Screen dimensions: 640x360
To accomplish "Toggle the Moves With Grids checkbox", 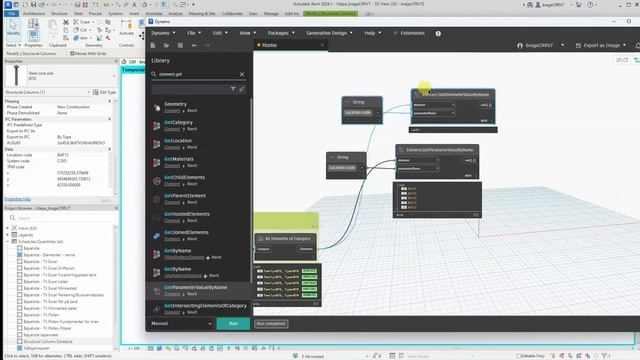I will 72,53.
